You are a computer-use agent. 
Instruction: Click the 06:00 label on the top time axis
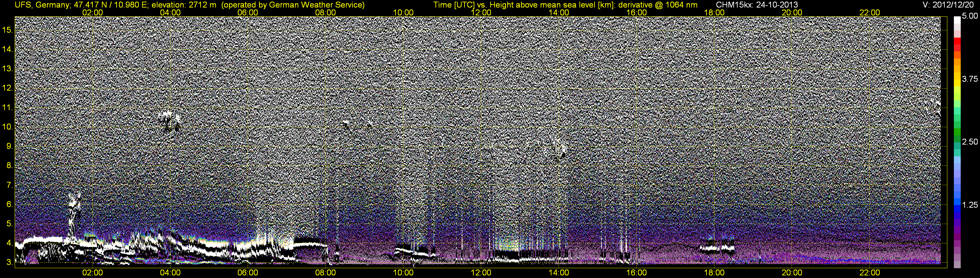pos(248,12)
